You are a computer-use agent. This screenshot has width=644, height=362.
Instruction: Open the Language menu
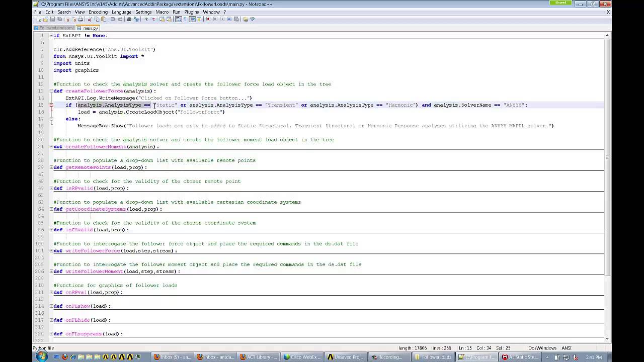pos(121,12)
